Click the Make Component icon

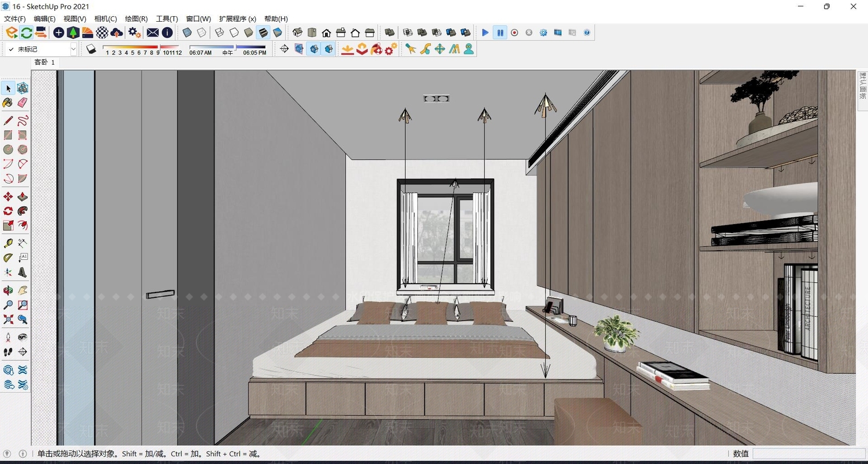[22, 88]
